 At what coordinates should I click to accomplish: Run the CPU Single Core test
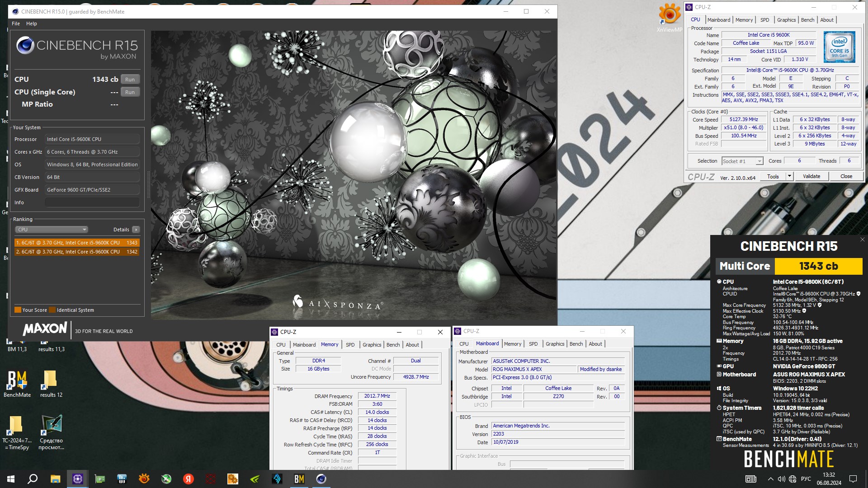pos(130,92)
